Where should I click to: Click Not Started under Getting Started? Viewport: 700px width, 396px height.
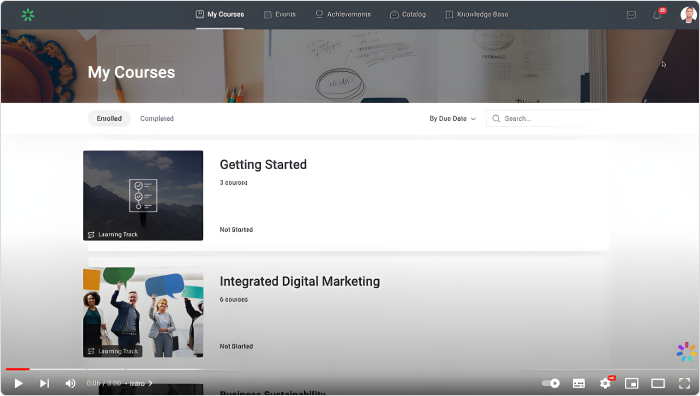click(x=236, y=229)
